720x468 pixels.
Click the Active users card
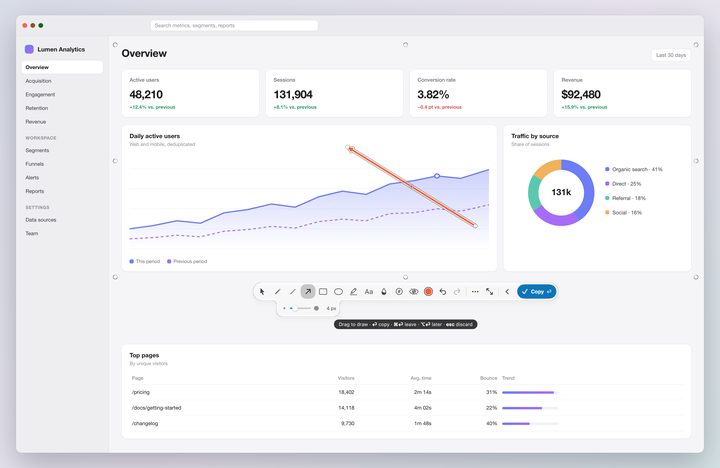click(x=191, y=93)
